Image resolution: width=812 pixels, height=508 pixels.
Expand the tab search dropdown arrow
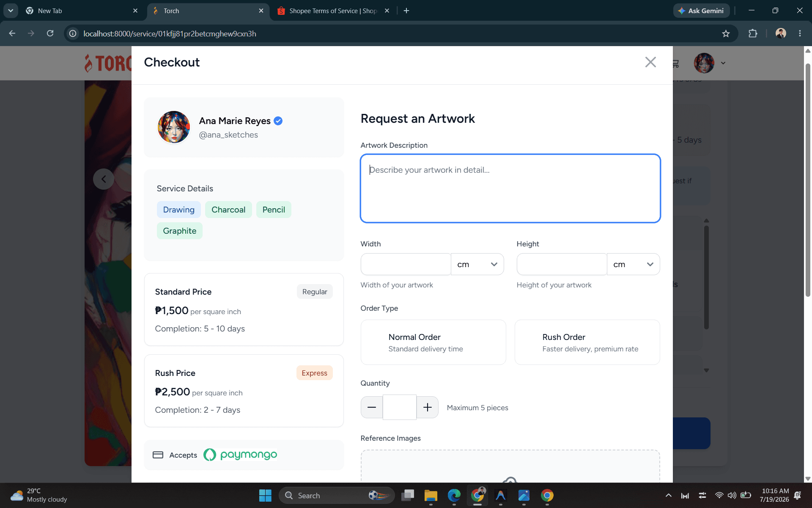click(11, 11)
